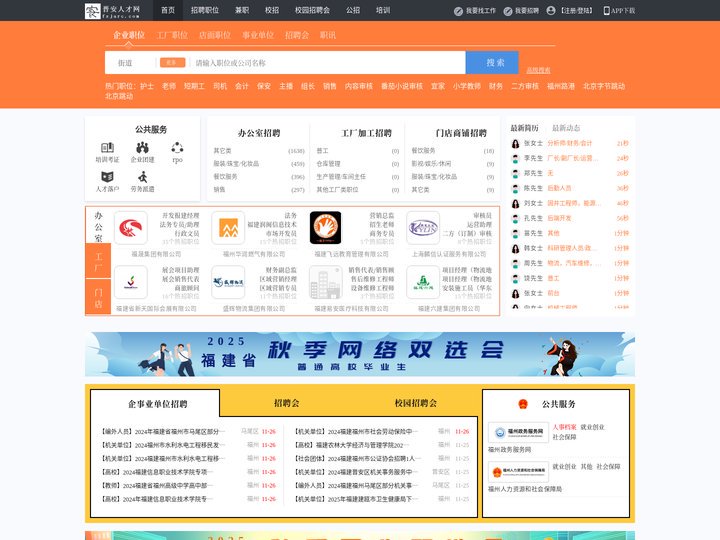Click the user avatar icon beside 注册·登陆
720x540 pixels.
coord(551,11)
